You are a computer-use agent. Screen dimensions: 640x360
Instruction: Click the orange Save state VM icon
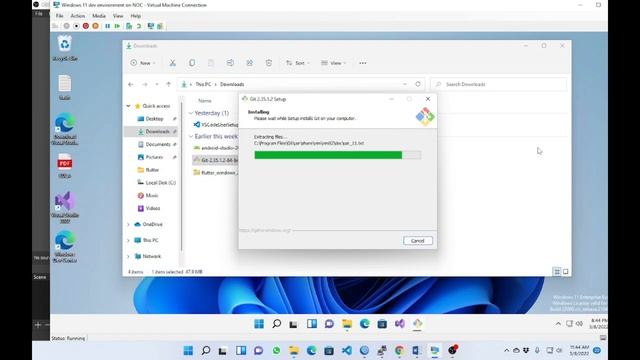coord(96,26)
